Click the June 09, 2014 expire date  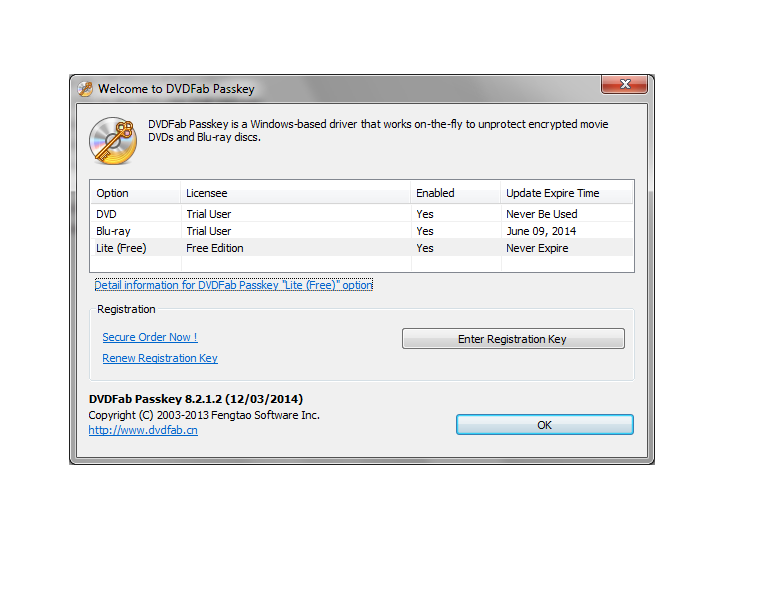tap(541, 231)
